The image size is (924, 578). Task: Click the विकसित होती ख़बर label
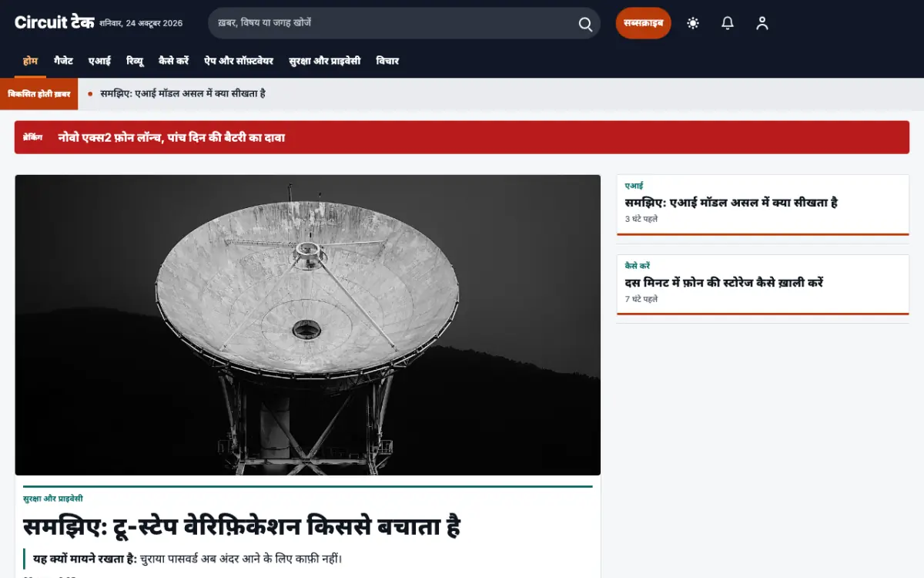tap(38, 94)
